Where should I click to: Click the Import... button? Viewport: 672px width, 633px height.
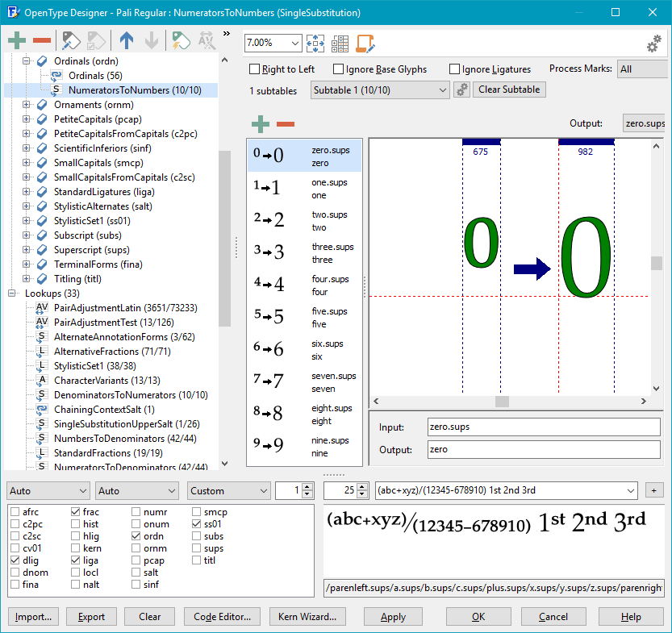point(33,617)
